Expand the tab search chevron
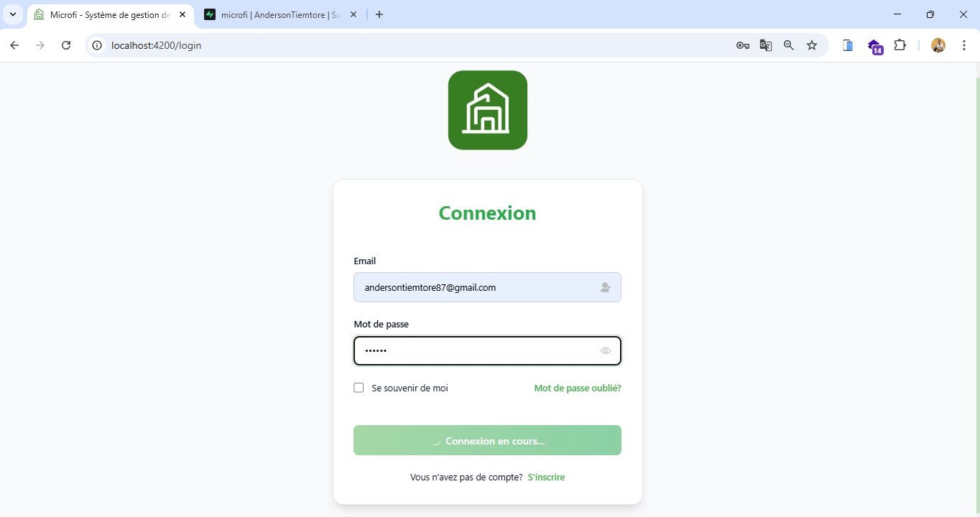The image size is (980, 517). pos(12,14)
